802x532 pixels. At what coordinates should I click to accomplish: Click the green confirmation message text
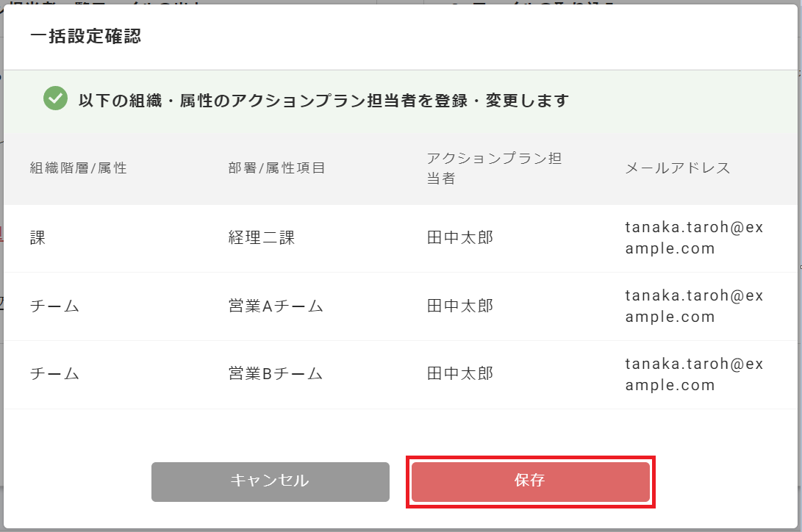[323, 101]
